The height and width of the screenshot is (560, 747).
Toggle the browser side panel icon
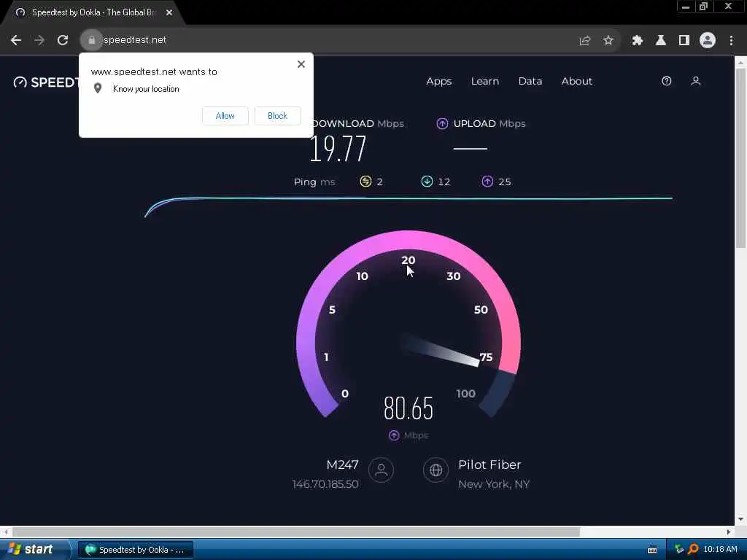coord(684,41)
